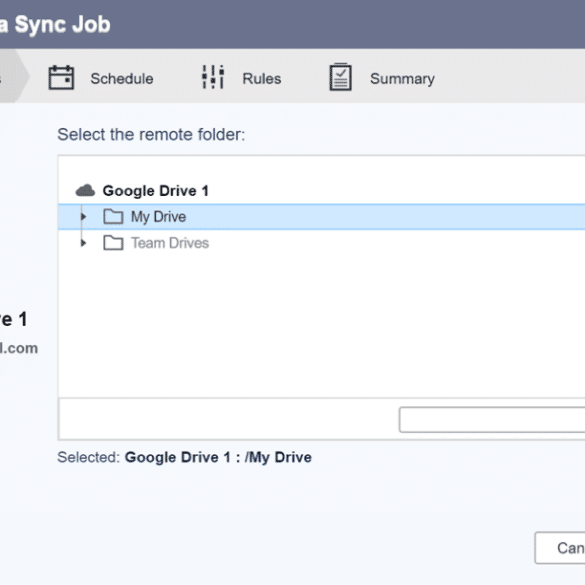The width and height of the screenshot is (585, 585).
Task: Click the Rules sliders icon
Action: coord(213,77)
